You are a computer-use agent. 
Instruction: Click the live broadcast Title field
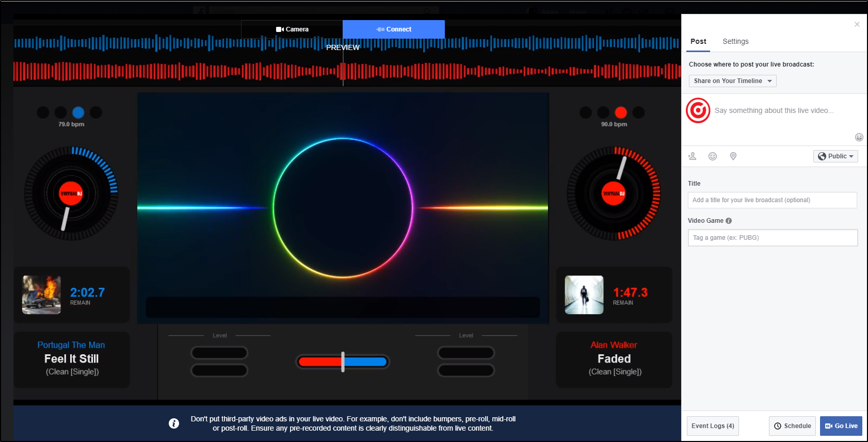click(772, 200)
